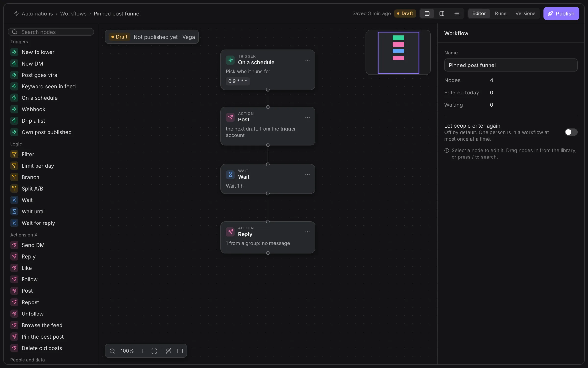Select Wait for reply node in library
The image size is (588, 368).
[51, 223]
